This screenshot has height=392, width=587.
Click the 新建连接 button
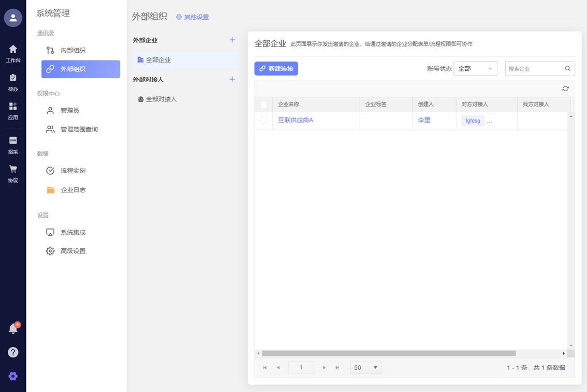(x=276, y=69)
